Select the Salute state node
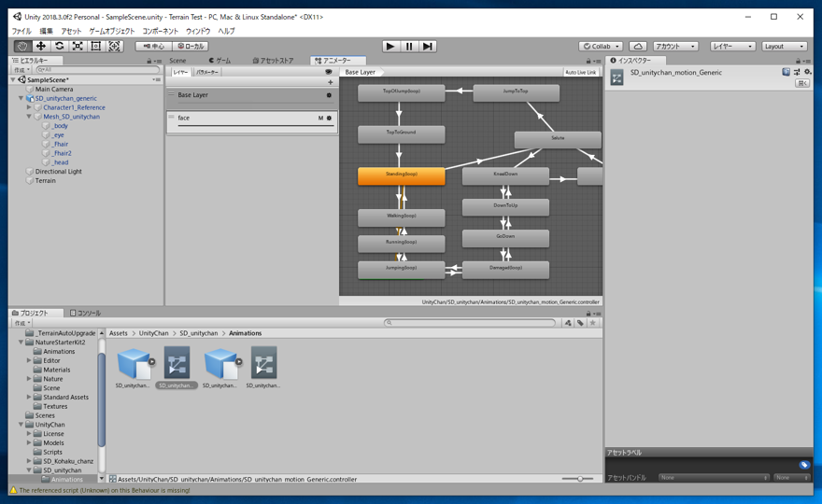The width and height of the screenshot is (822, 504). coord(558,140)
